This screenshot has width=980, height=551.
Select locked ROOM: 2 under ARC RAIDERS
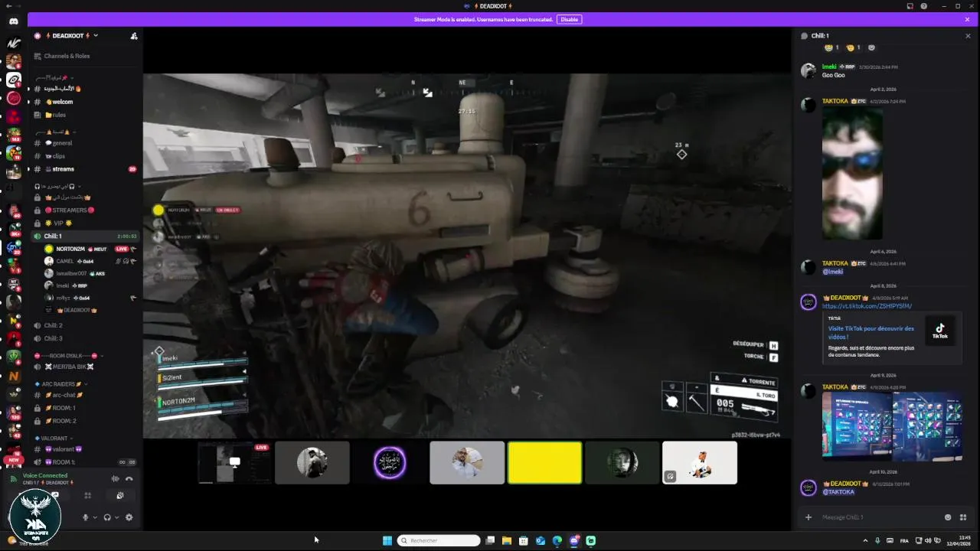84,421
